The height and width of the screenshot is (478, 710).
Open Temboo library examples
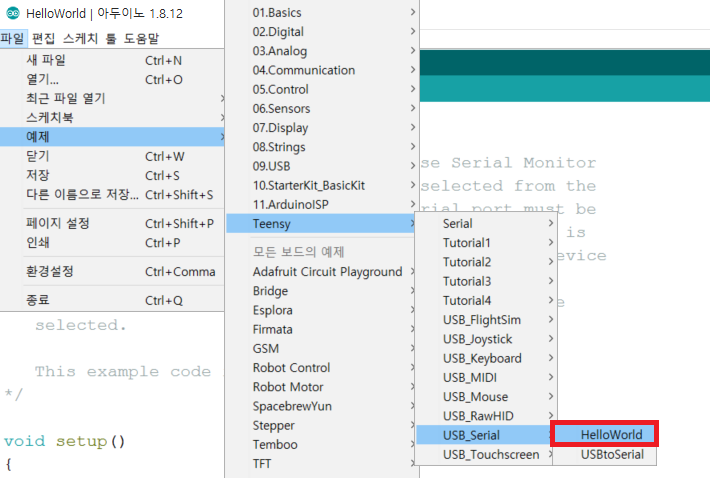point(321,445)
